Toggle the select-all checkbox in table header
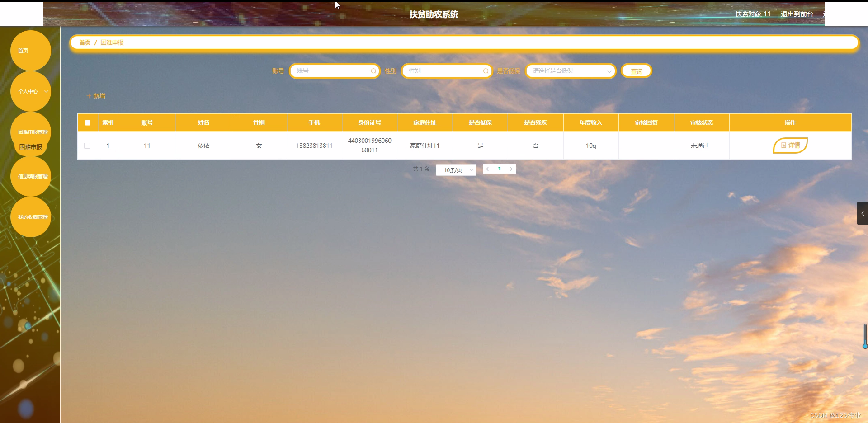Image resolution: width=868 pixels, height=423 pixels. click(87, 123)
